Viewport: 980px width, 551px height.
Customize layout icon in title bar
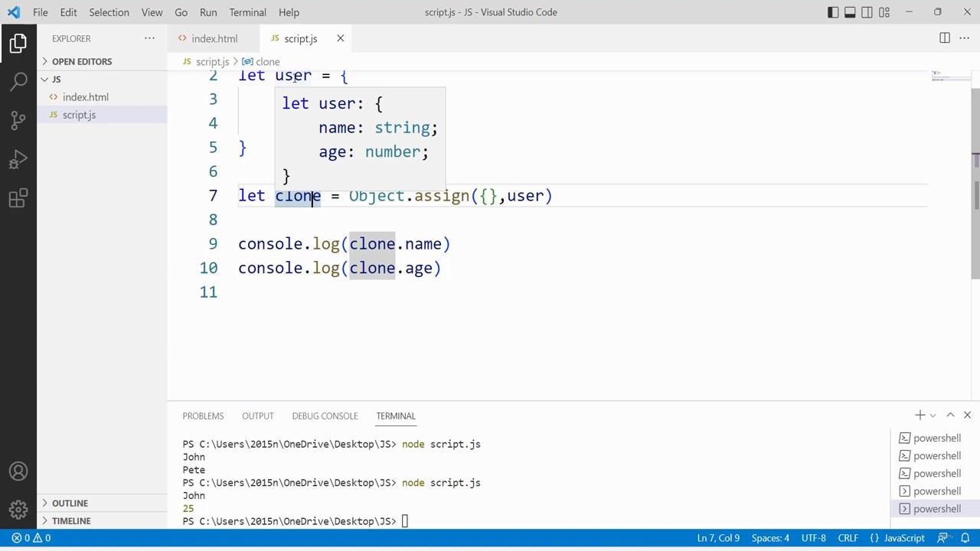pyautogui.click(x=884, y=12)
